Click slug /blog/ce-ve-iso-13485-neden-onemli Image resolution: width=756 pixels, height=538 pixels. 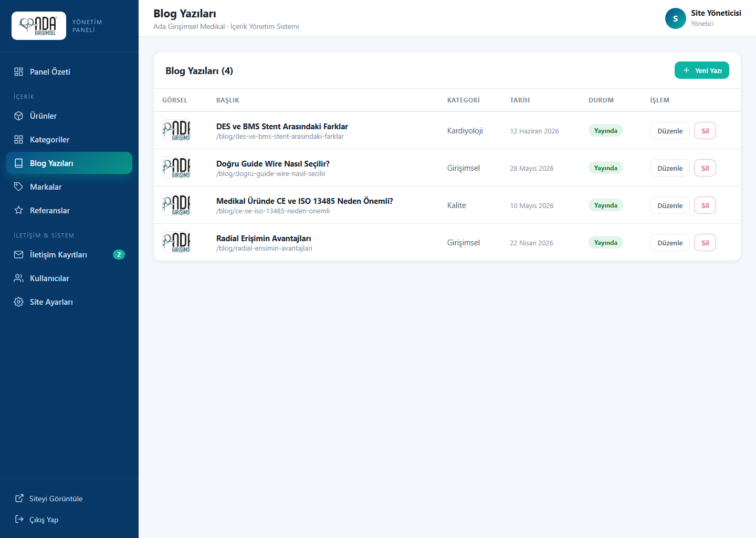(273, 211)
